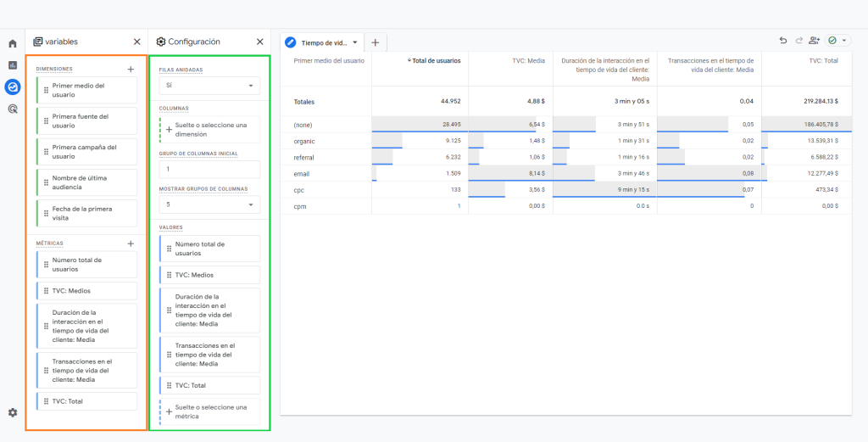Screen dimensions: 868x442
Task: Select the Tiempo de vid... tab
Action: (323, 42)
